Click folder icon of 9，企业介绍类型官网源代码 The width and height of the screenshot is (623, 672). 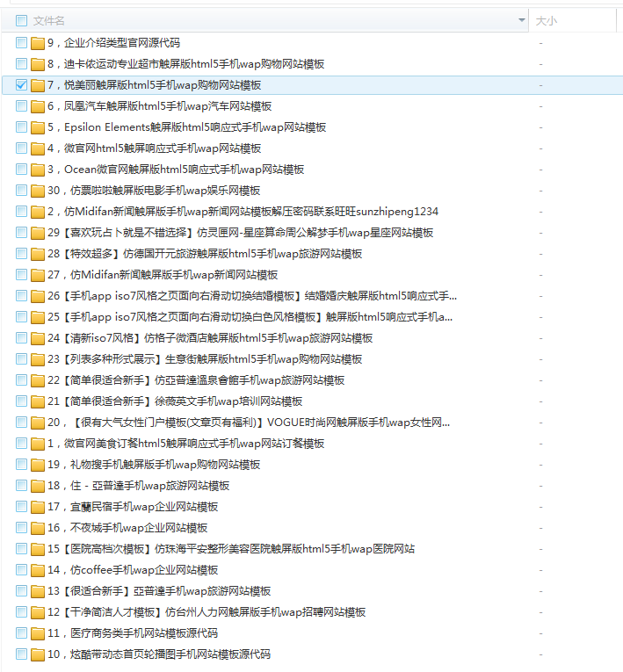pos(38,43)
